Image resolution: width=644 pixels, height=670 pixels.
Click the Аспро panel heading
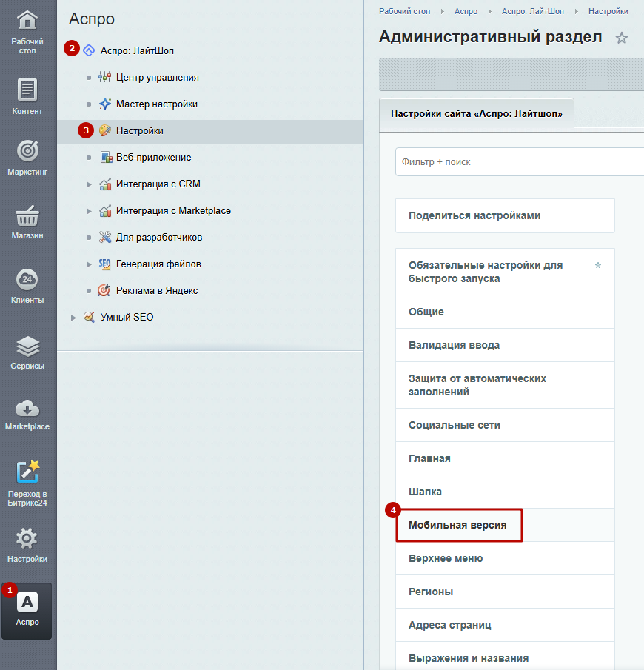[x=92, y=19]
